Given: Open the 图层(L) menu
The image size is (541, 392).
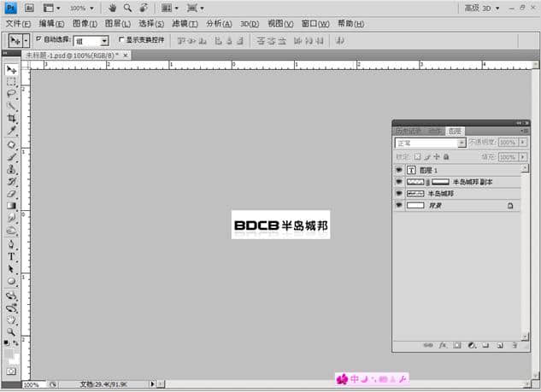Looking at the screenshot, I should [118, 24].
